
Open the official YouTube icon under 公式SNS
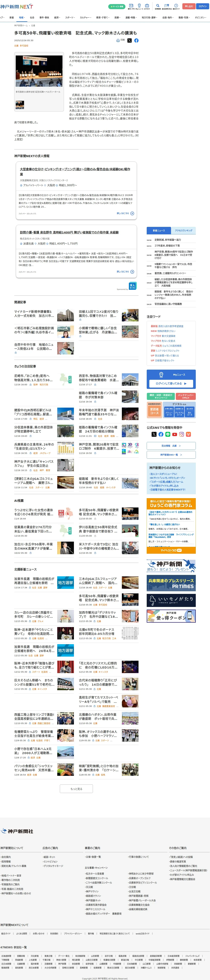coord(175,434)
